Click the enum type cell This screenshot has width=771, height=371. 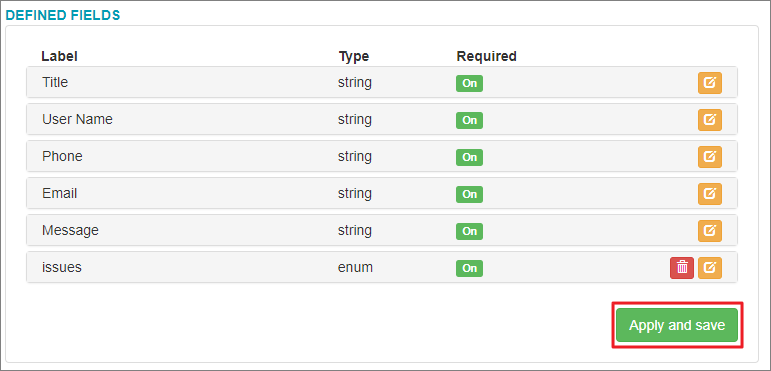[355, 267]
